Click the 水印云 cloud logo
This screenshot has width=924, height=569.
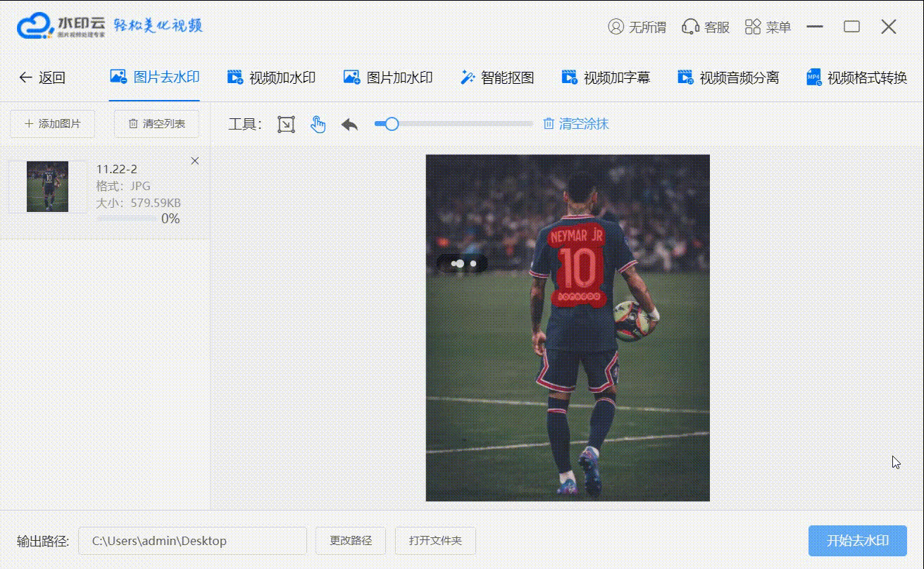tap(35, 27)
